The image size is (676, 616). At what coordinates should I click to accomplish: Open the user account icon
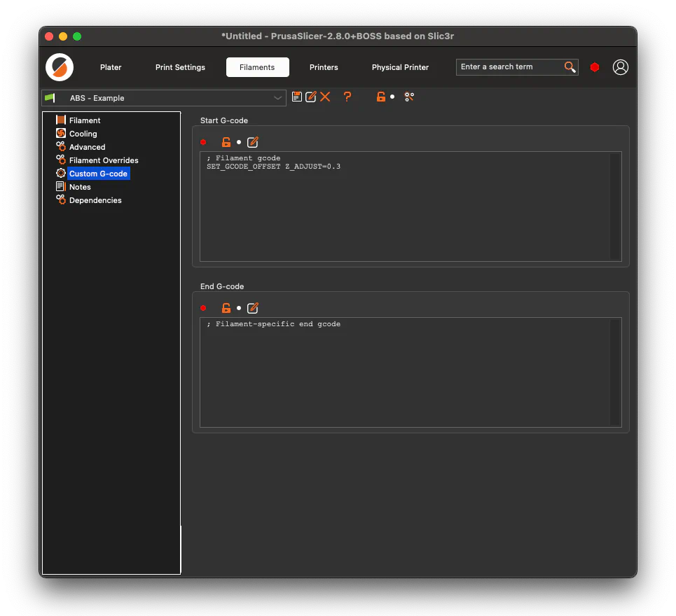621,67
